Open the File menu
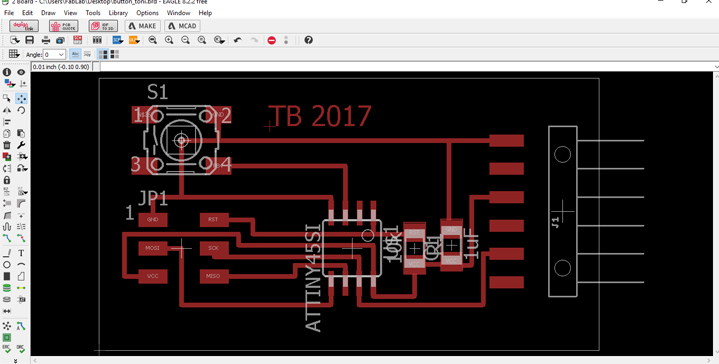The width and height of the screenshot is (719, 364). [9, 13]
